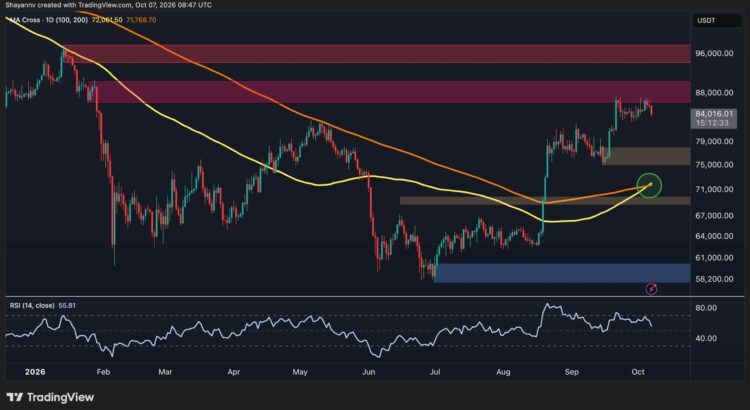Click the purple lightning event icon

pos(651,288)
